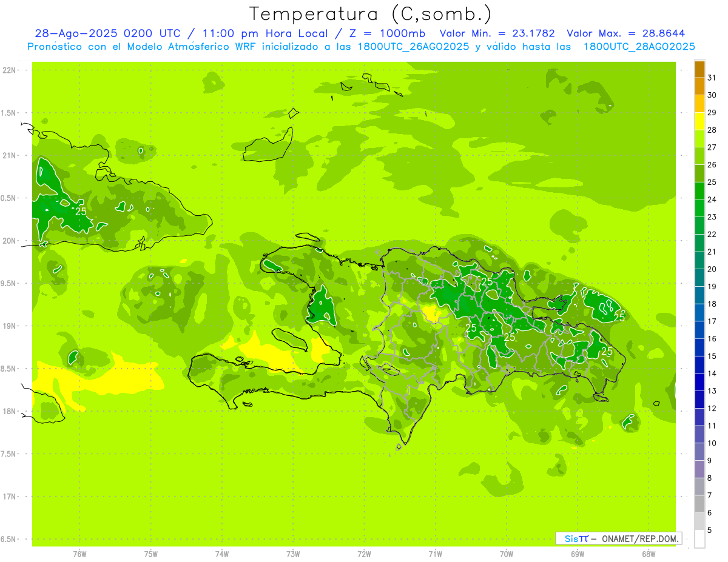Click the colorbar label '20'

coord(712,269)
